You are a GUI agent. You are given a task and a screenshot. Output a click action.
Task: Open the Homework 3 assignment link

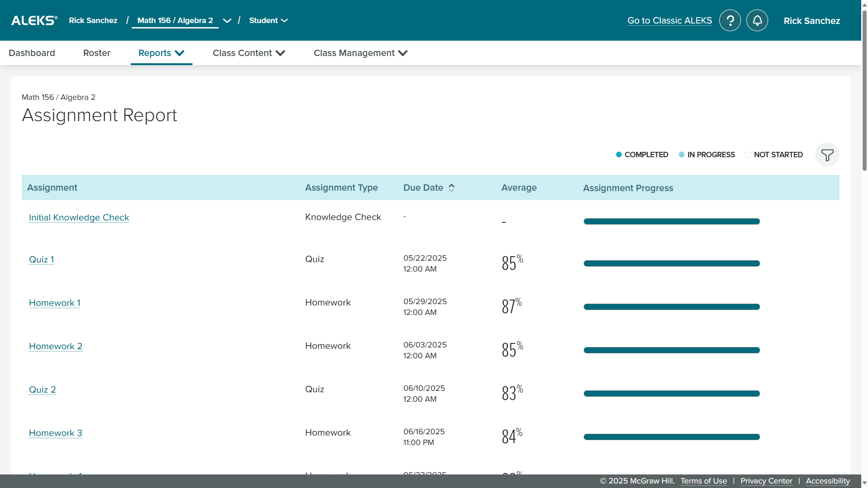[x=56, y=433]
